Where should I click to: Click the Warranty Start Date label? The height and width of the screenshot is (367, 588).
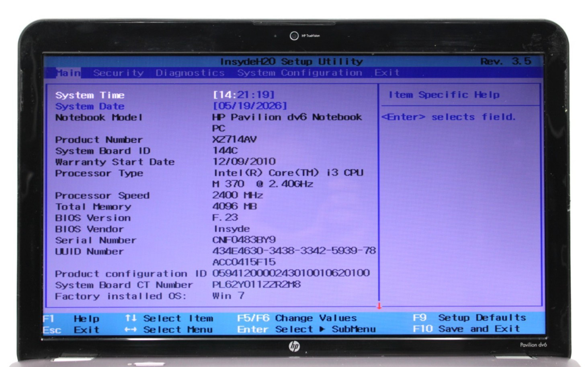coord(115,162)
